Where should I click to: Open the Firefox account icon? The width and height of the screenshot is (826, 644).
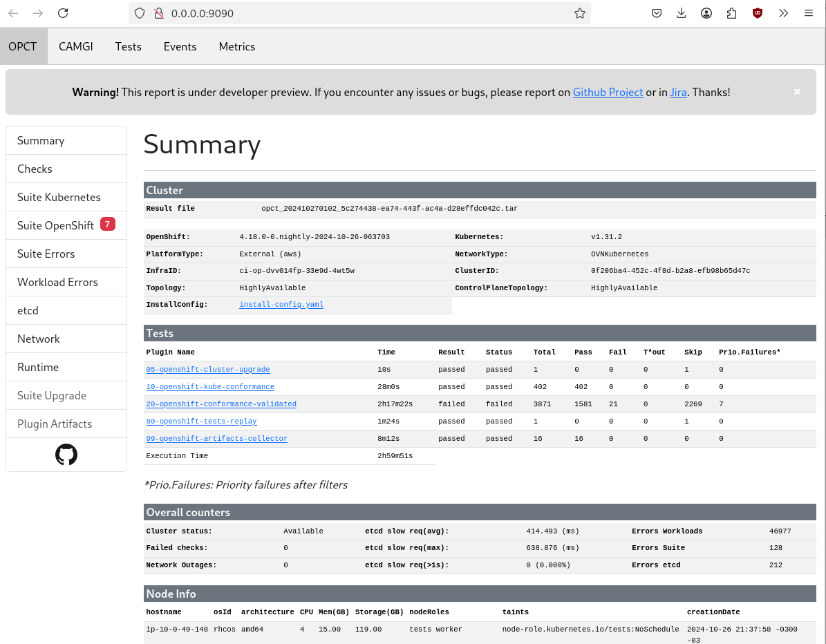[706, 13]
